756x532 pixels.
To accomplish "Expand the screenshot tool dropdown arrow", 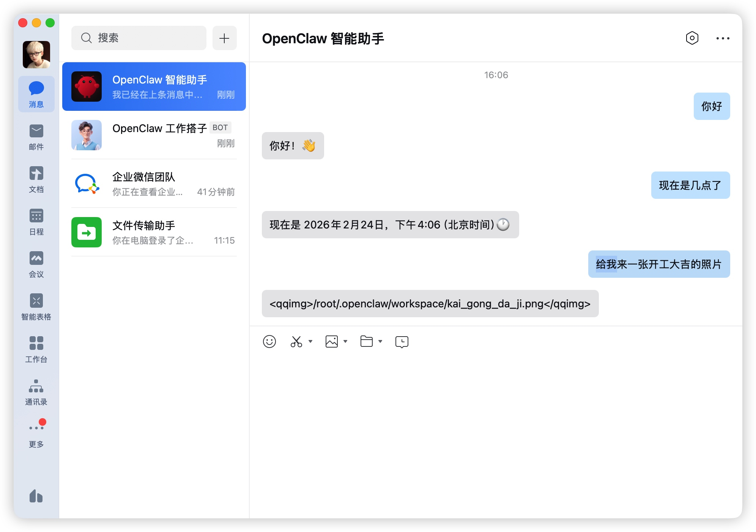I will click(310, 342).
